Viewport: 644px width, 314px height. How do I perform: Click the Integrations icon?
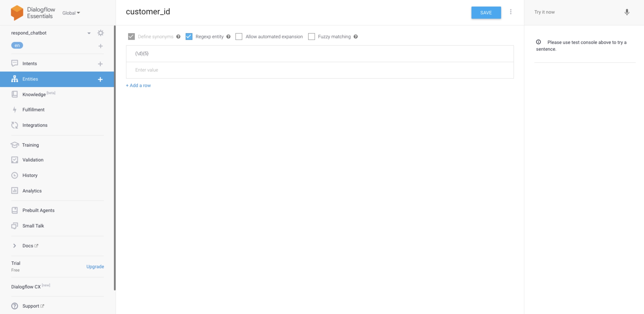pos(14,125)
